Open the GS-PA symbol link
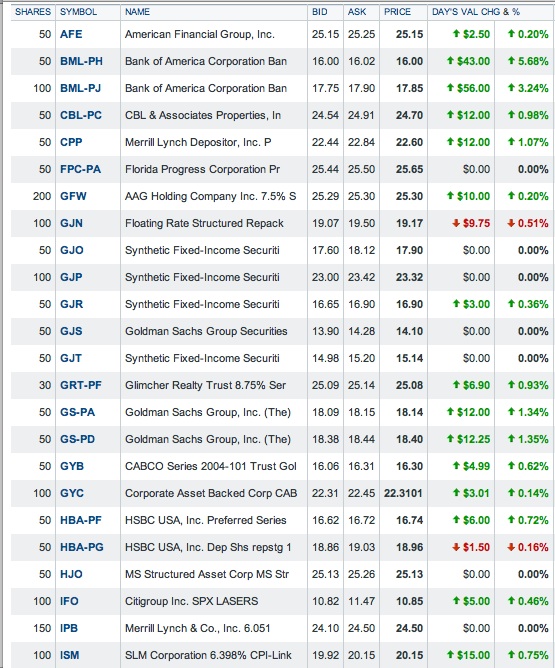This screenshot has height=668, width=555. point(78,412)
